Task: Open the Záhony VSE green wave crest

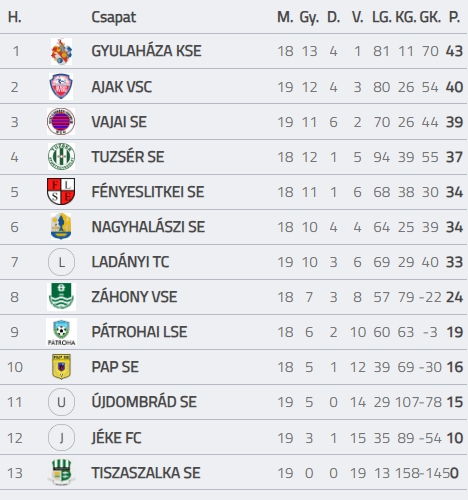Action: [x=61, y=297]
